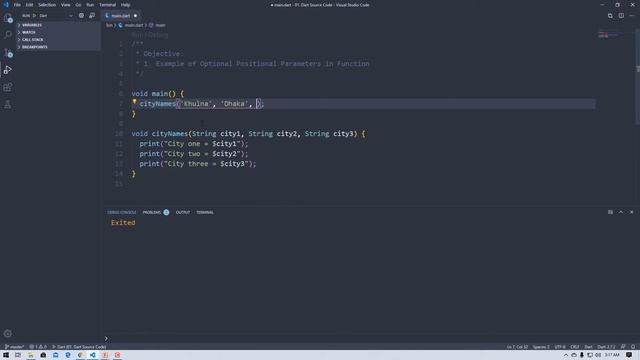Open the Run and Debug view
Image resolution: width=640 pixels, height=360 pixels.
[8, 70]
